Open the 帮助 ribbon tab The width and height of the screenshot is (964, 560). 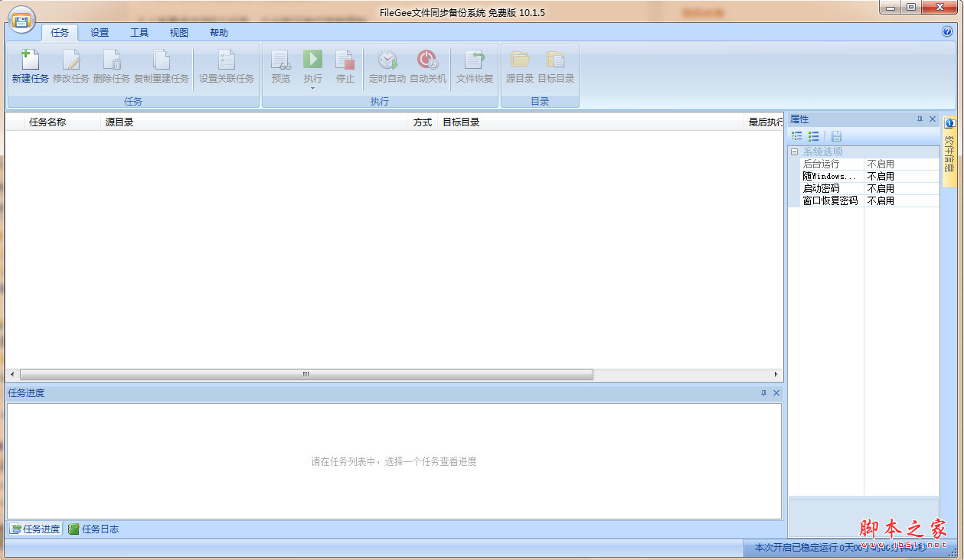[x=219, y=32]
